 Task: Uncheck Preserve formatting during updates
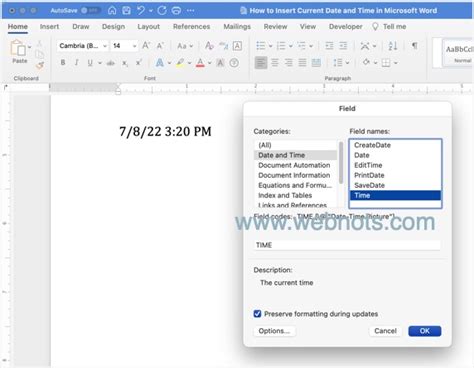point(257,314)
